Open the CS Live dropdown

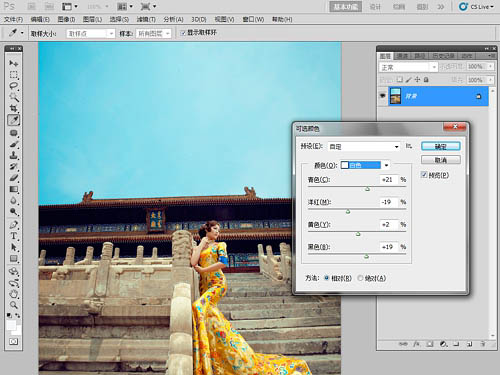(476, 6)
